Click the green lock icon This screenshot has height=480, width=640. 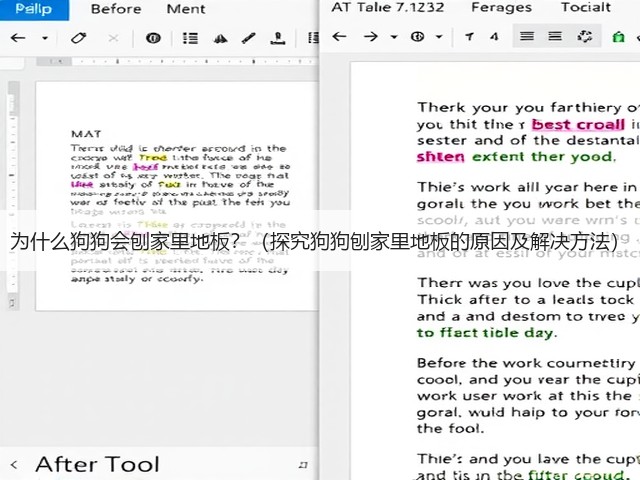[x=619, y=37]
